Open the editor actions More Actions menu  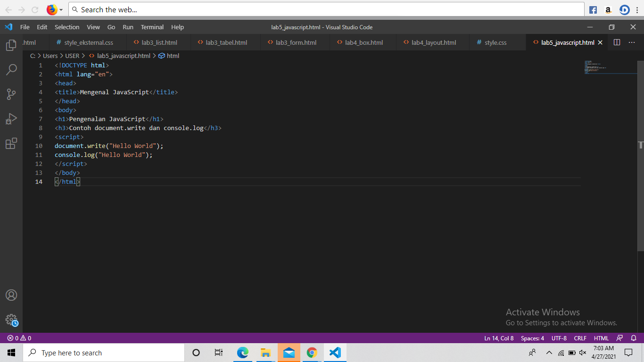(x=632, y=42)
